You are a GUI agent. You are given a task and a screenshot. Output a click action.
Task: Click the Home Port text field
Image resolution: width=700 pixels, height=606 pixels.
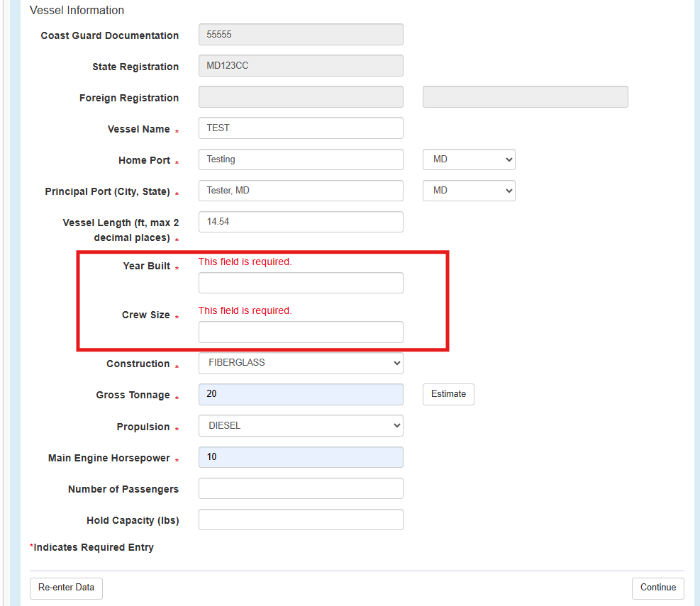tap(301, 159)
